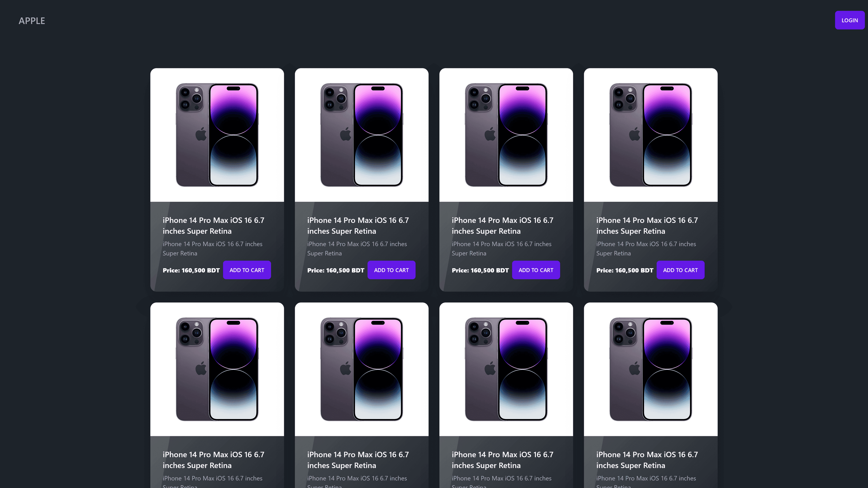The image size is (868, 488).
Task: Open the first bottom-row iPhone product image
Action: click(x=217, y=369)
